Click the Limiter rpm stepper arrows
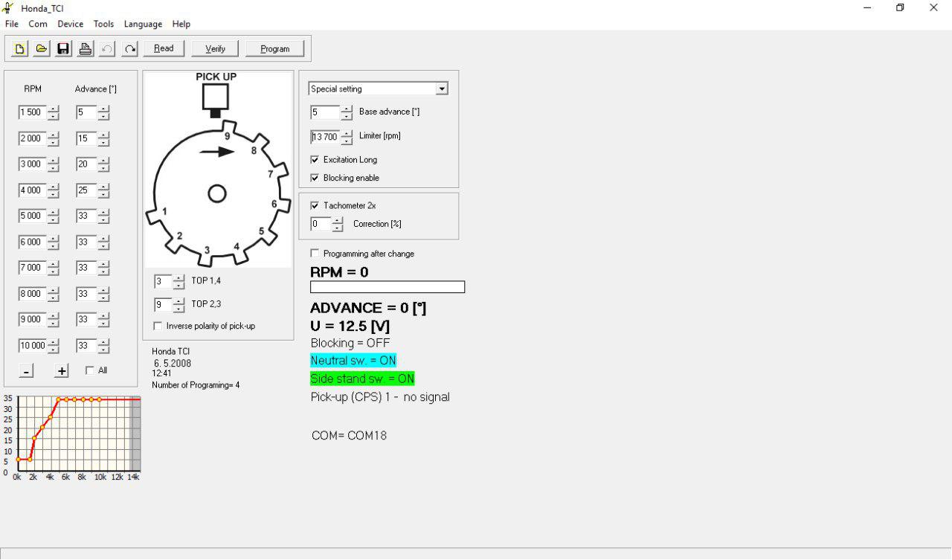952x560 pixels. tap(346, 137)
